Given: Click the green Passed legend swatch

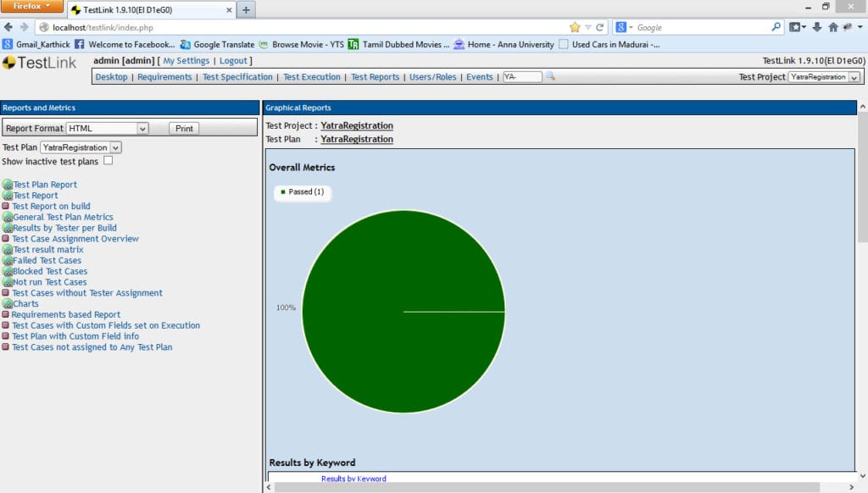Looking at the screenshot, I should (x=283, y=192).
